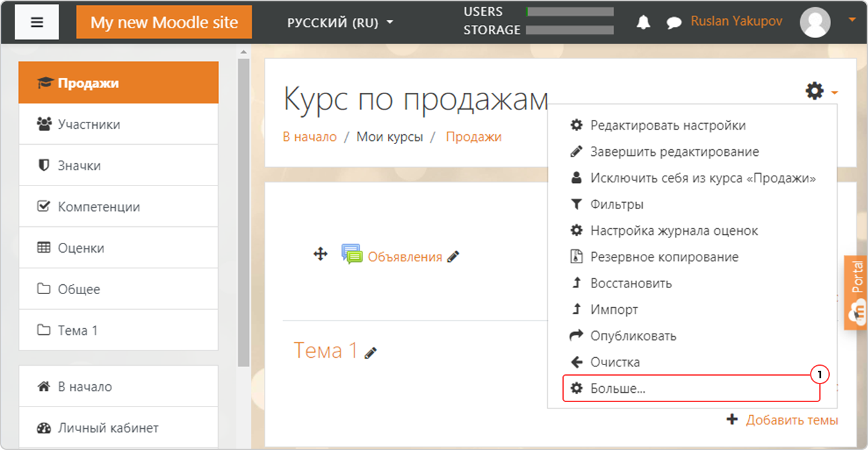Click the STORAGE usage progress bar
Viewport: 868px width, 450px height.
click(x=570, y=30)
